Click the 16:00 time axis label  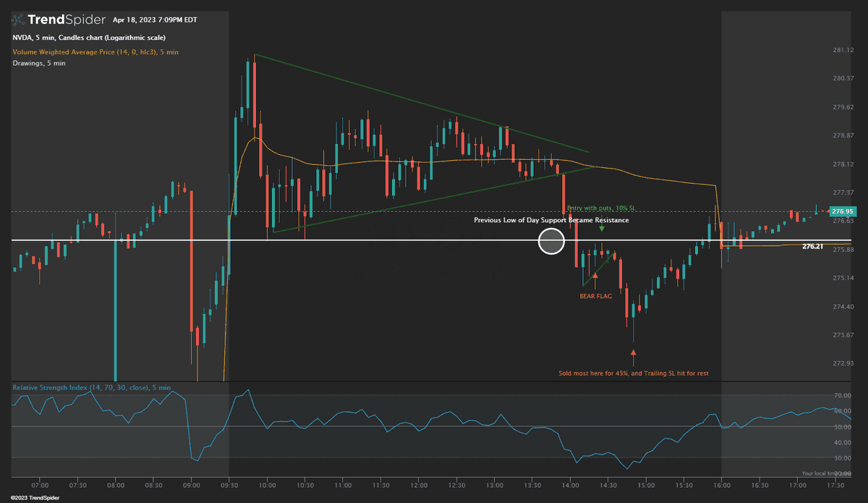[723, 485]
